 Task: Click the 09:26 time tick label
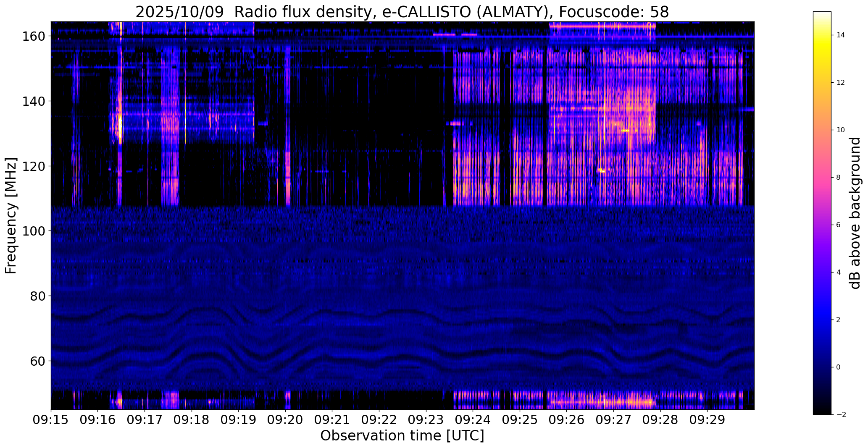click(x=567, y=420)
